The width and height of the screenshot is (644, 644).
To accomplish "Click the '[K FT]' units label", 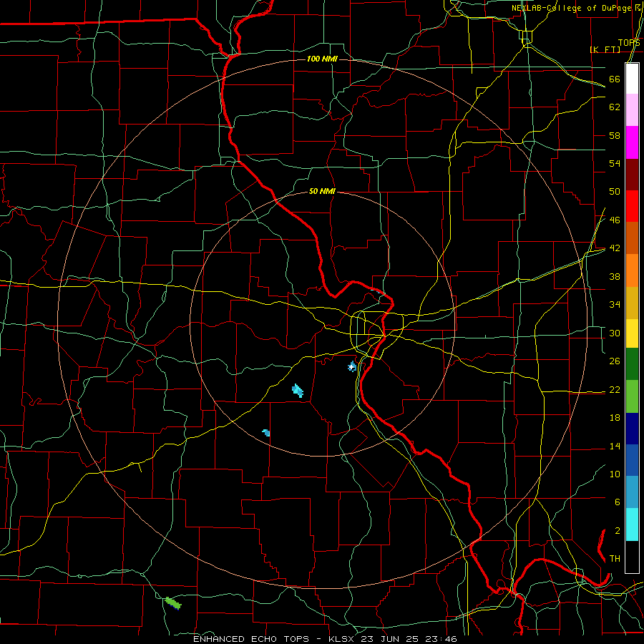I will pyautogui.click(x=605, y=49).
